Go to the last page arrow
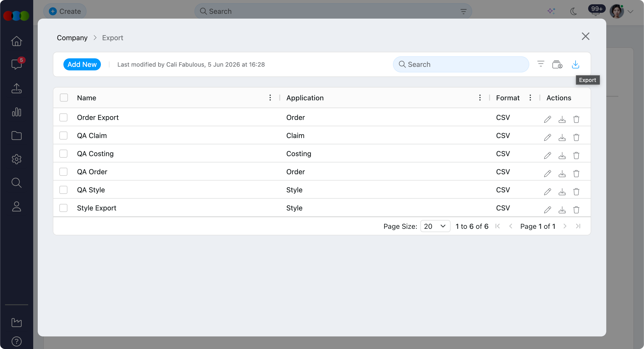 (x=578, y=226)
